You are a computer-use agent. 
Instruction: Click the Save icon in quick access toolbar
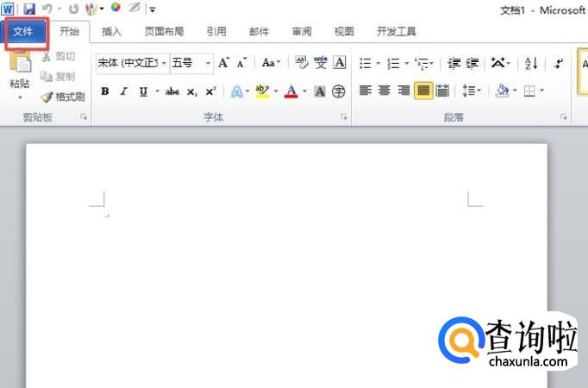[28, 9]
